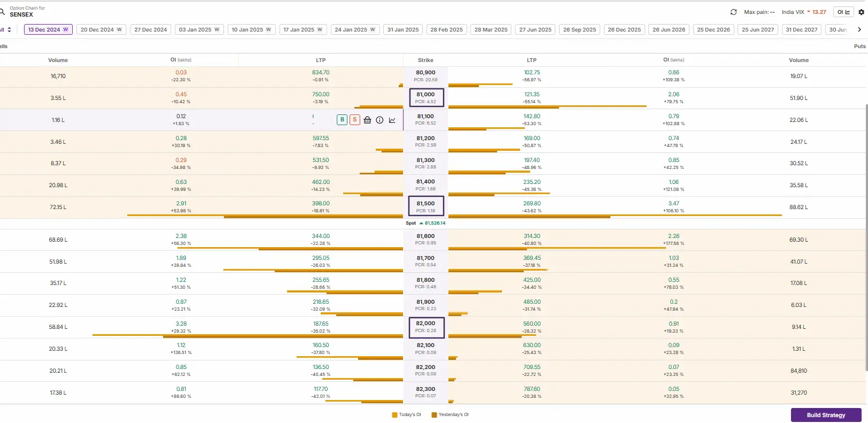Click SENSEX option chain name
Image resolution: width=868 pixels, height=423 pixels.
point(21,14)
